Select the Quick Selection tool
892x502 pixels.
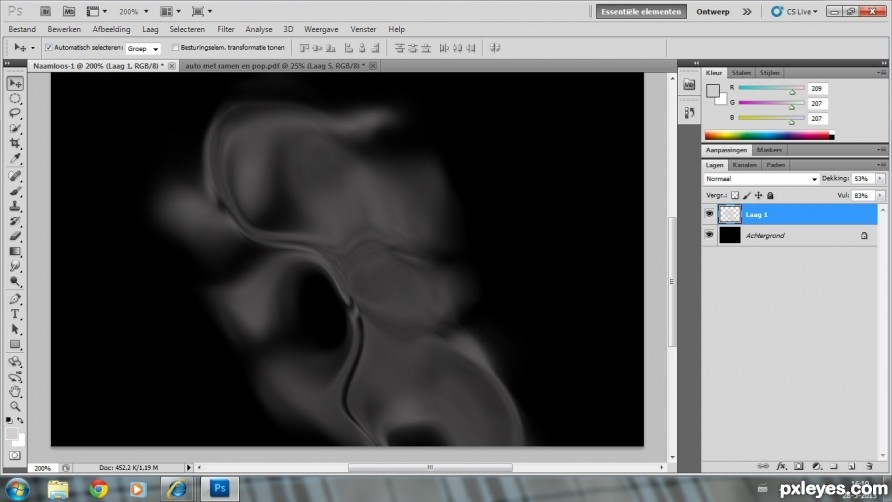click(x=15, y=128)
